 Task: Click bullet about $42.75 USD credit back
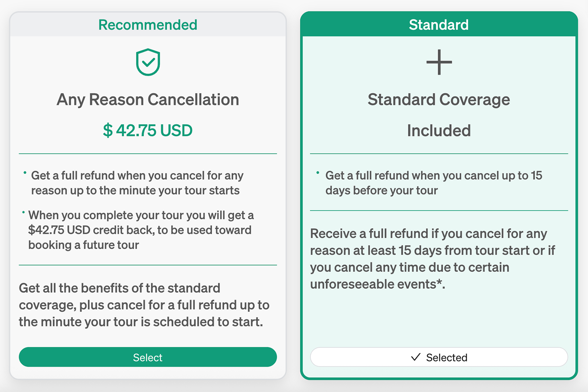tap(141, 230)
